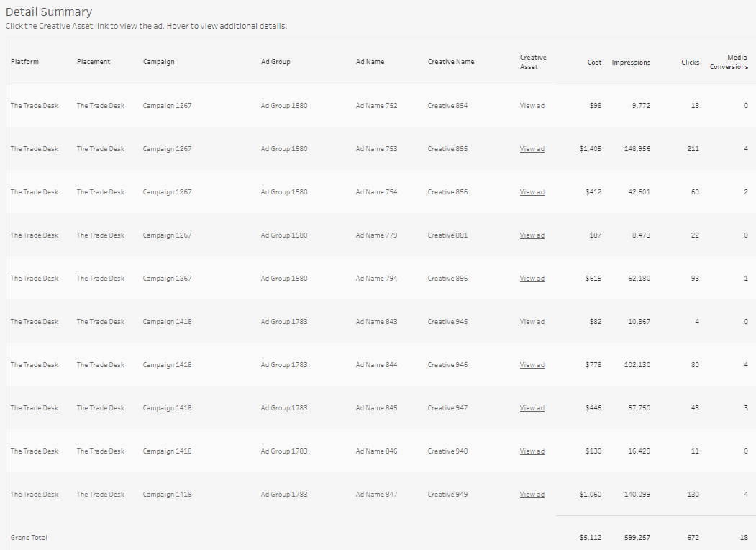
Task: Click the $98 cost value
Action: coord(596,106)
